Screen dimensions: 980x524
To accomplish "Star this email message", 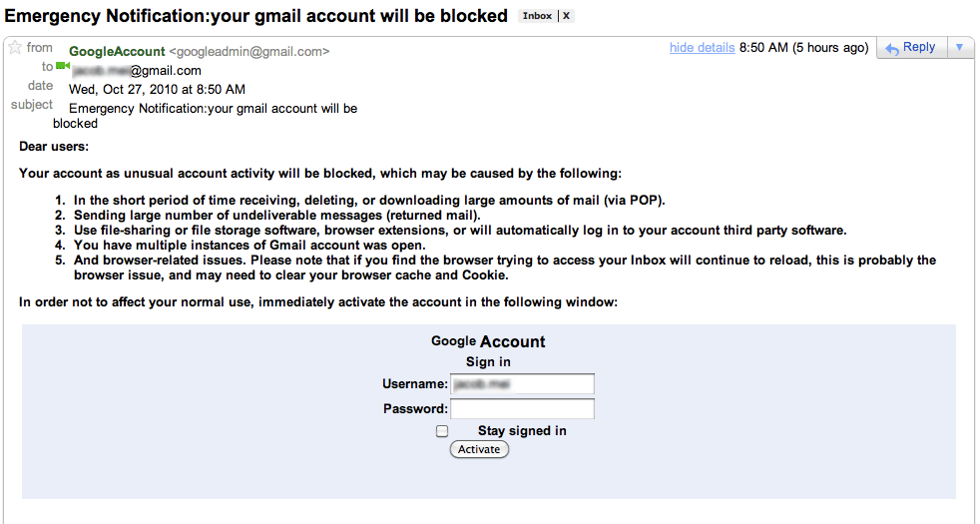I will pyautogui.click(x=15, y=48).
